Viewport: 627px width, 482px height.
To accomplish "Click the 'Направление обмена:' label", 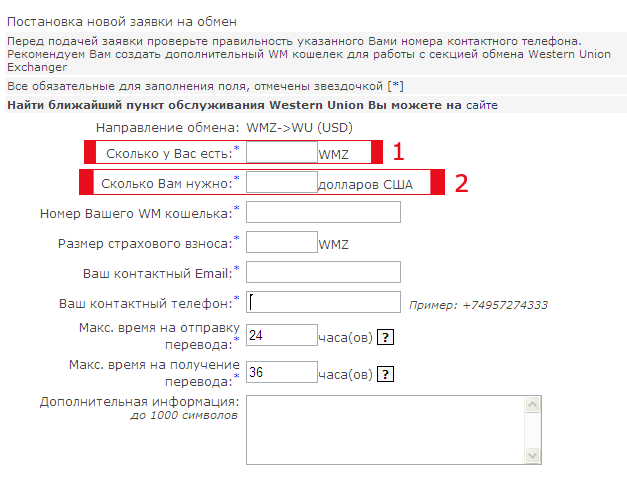I will (167, 128).
